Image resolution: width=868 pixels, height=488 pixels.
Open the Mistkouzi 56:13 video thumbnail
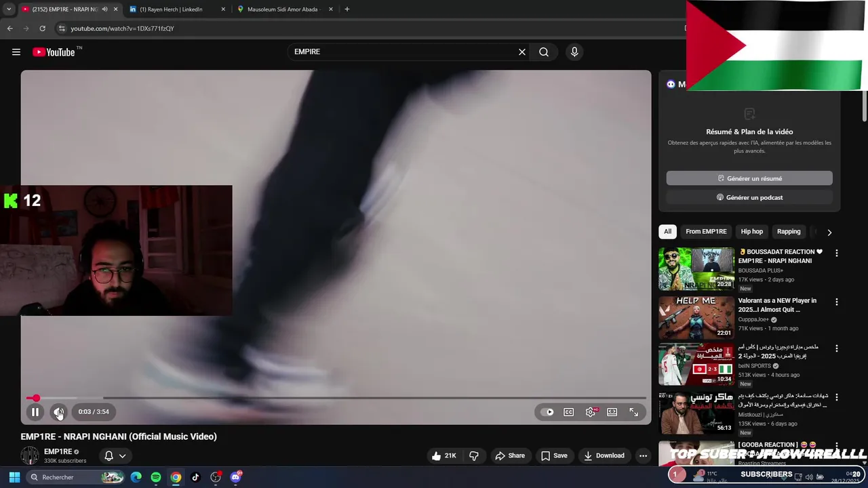click(x=696, y=412)
